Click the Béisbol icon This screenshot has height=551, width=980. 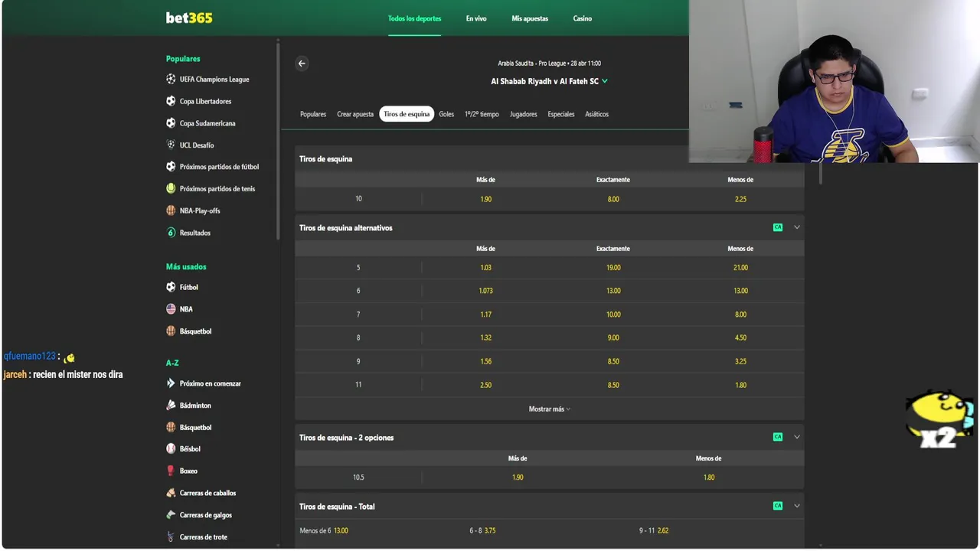coord(171,448)
